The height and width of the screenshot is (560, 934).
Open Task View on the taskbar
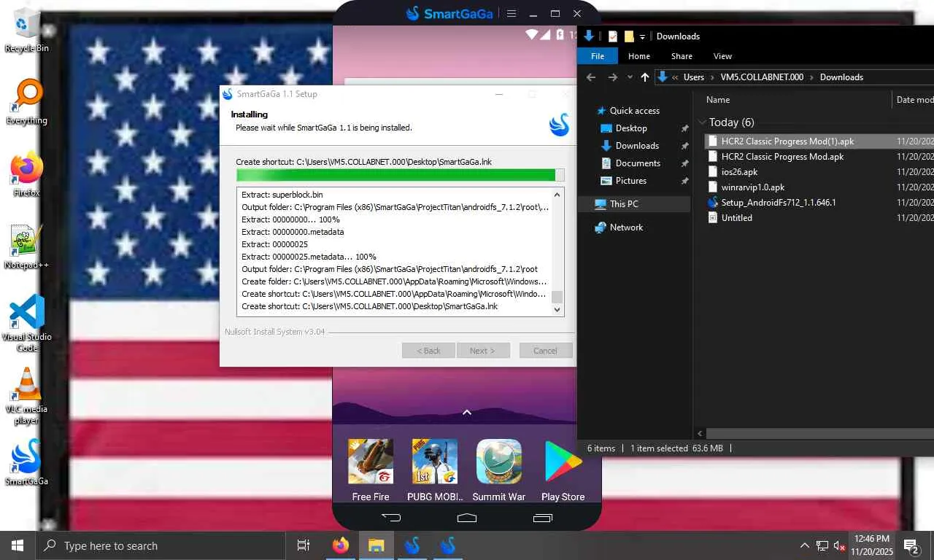pyautogui.click(x=304, y=545)
